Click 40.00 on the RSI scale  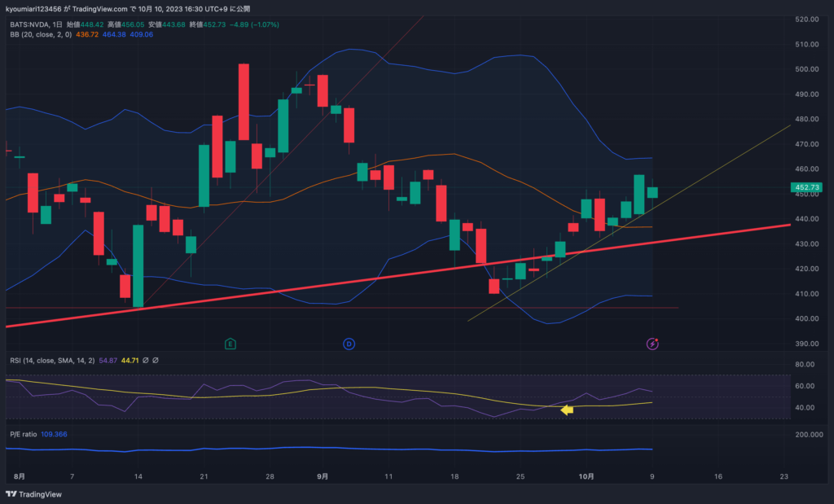click(x=805, y=408)
